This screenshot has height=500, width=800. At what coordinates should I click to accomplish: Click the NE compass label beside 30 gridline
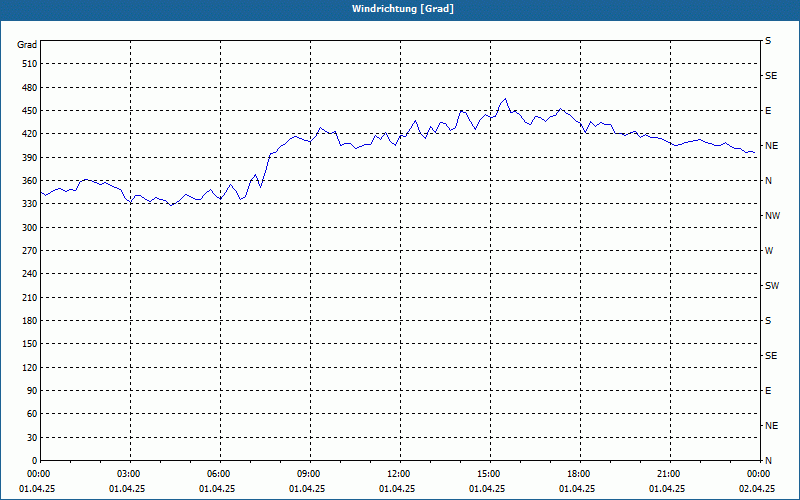click(771, 426)
